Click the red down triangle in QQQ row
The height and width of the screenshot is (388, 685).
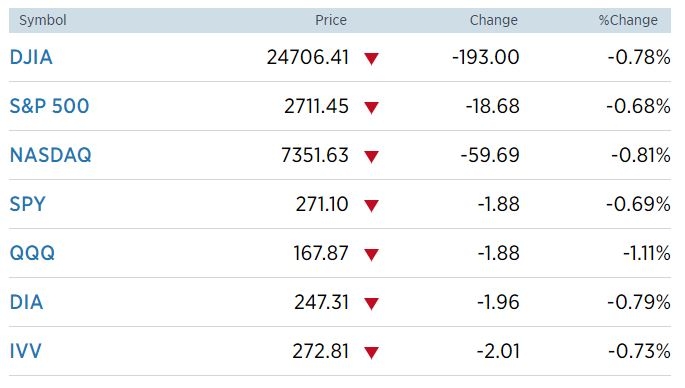[371, 254]
